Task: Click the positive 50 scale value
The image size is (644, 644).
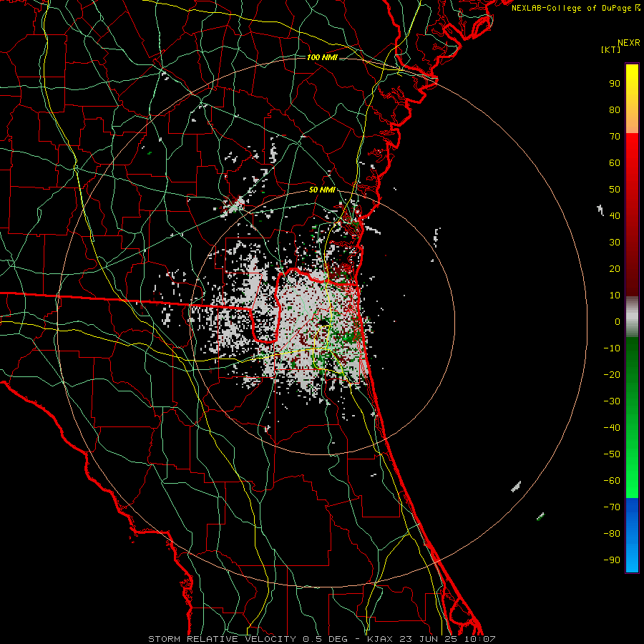Action: click(615, 190)
